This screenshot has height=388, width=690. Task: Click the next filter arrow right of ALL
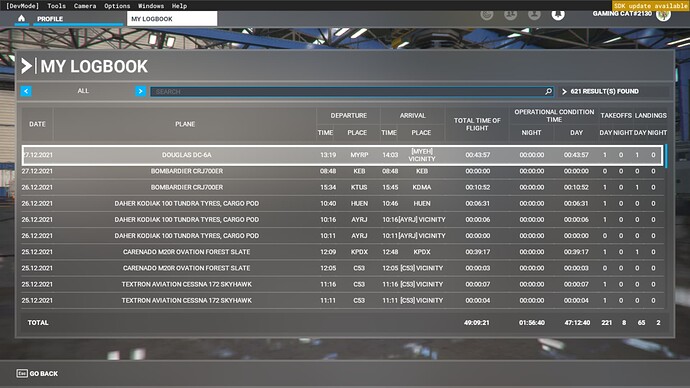click(140, 91)
